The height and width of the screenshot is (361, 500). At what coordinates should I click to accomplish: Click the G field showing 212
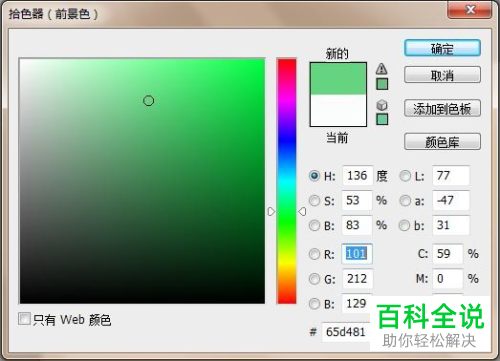(357, 279)
